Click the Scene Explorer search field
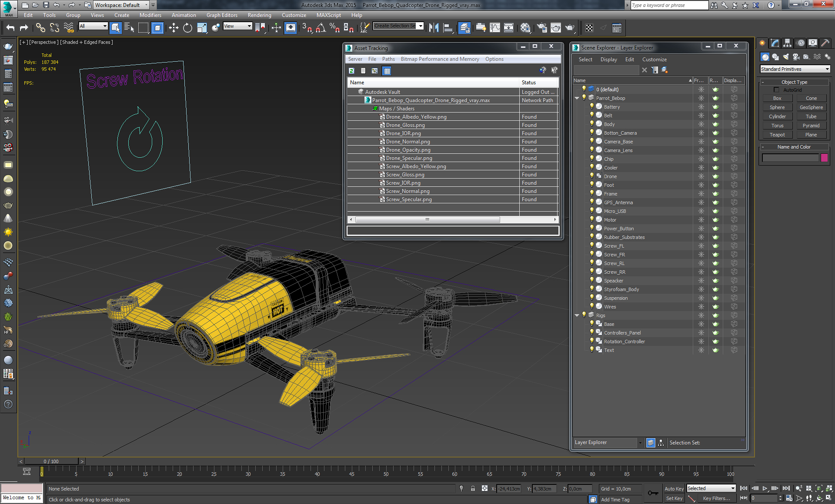Viewport: 835px width, 504px height. click(x=606, y=70)
